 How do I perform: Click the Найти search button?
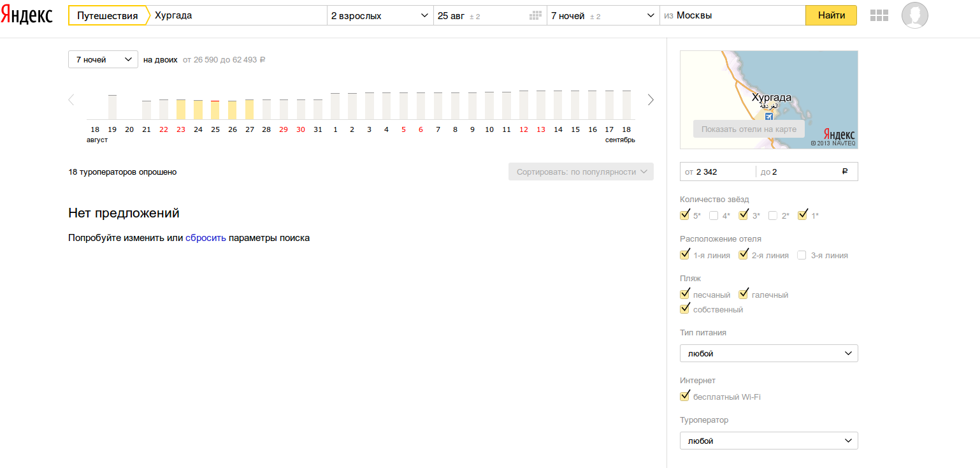click(x=831, y=15)
